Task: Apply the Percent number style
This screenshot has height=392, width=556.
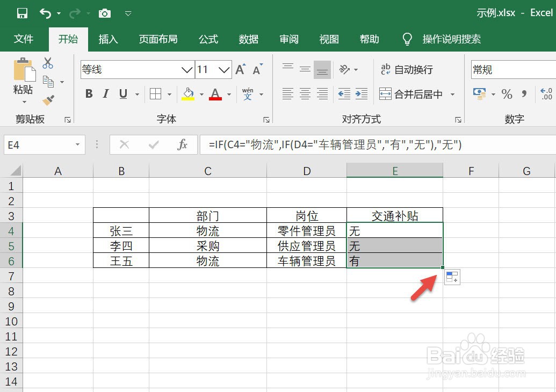Action: coord(506,94)
